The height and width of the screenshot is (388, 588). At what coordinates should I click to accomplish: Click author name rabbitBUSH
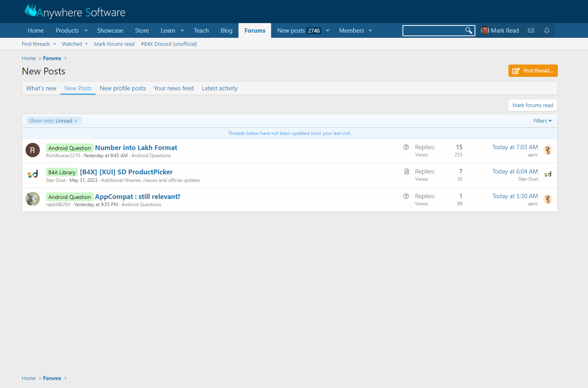[x=58, y=205]
